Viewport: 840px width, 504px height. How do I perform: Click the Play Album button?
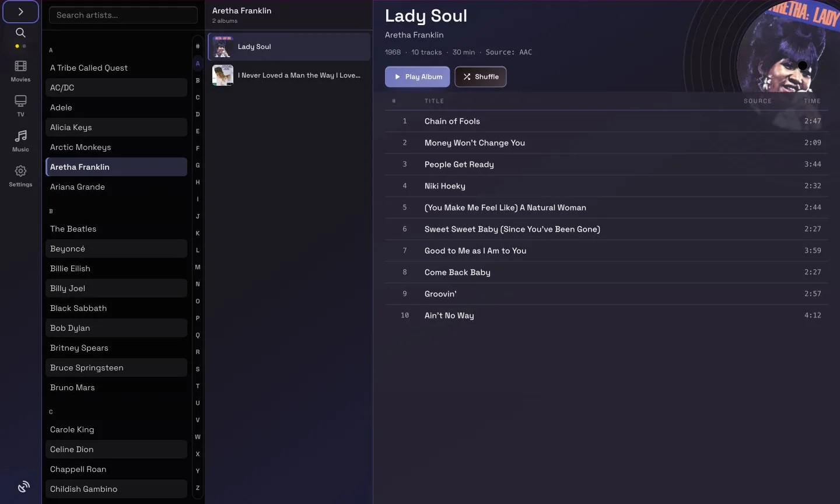[x=417, y=76]
